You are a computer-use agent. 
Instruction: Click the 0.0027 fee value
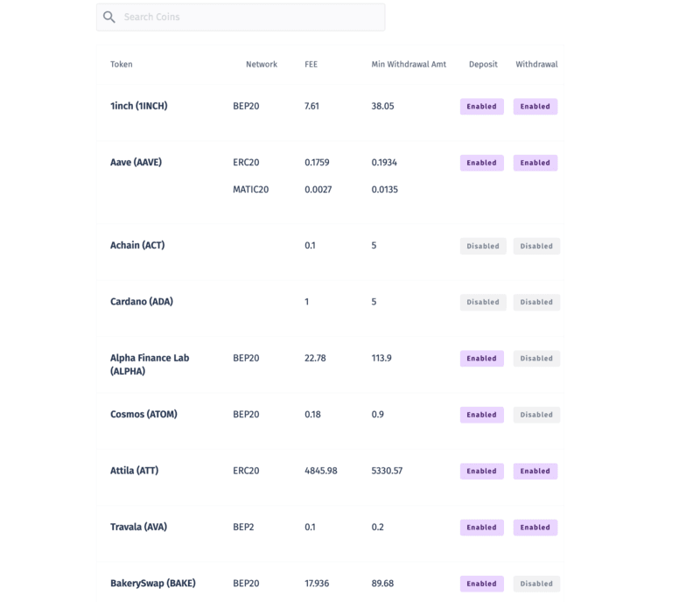point(318,189)
